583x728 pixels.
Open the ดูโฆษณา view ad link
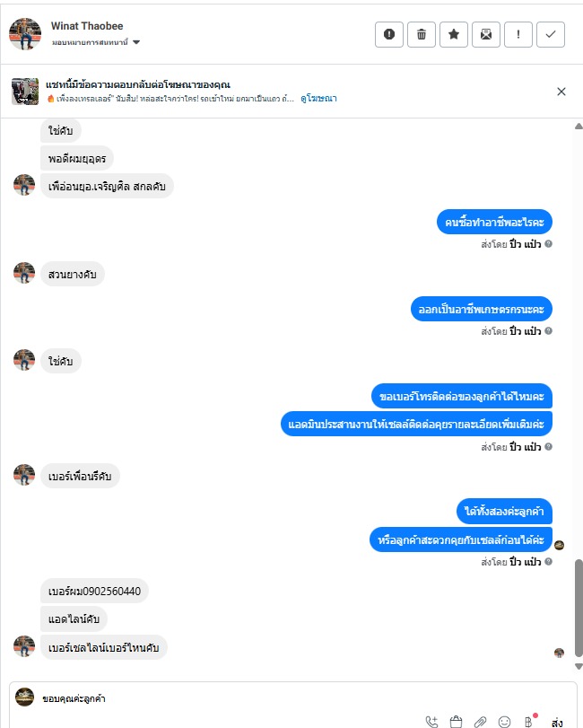tap(318, 99)
